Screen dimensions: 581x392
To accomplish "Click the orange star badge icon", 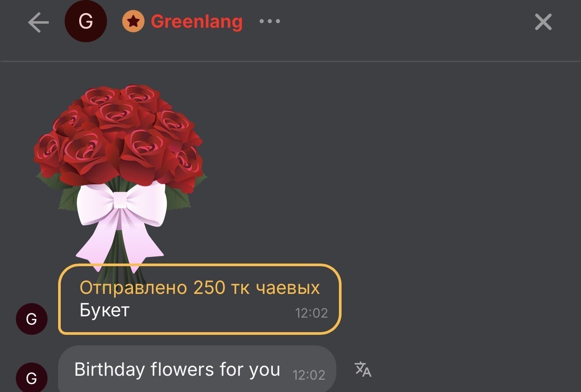I will tap(133, 21).
